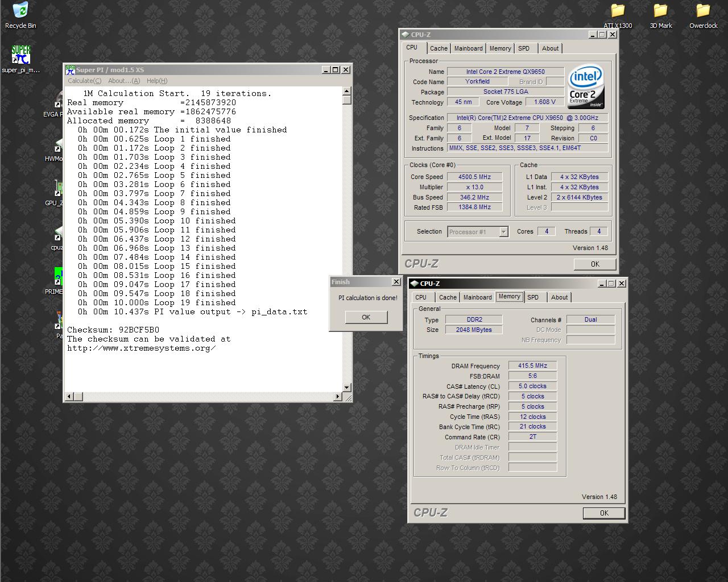Switch to Mainboard tab in lower CPU-Z
The height and width of the screenshot is (582, 728).
point(477,297)
